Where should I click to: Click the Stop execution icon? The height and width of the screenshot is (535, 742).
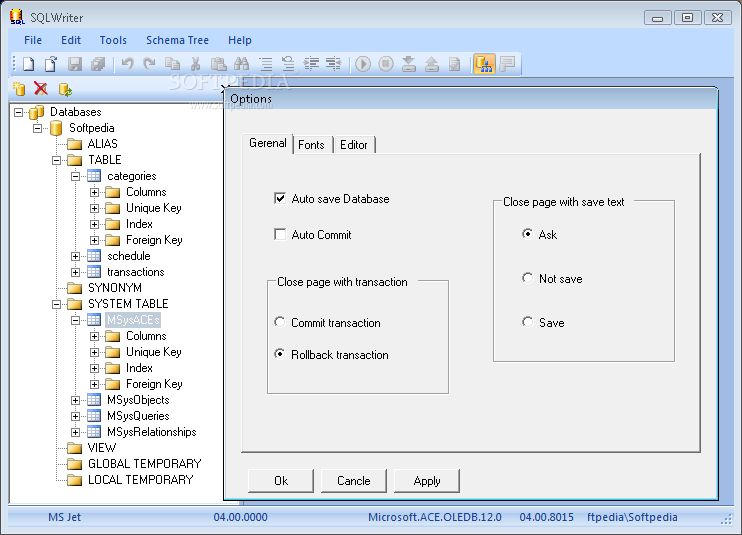coord(386,64)
